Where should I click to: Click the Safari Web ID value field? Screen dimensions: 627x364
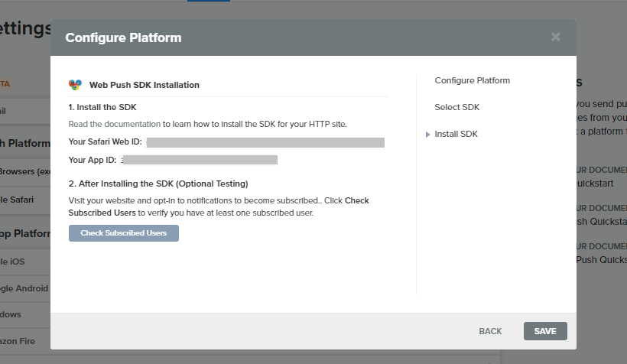(x=265, y=142)
